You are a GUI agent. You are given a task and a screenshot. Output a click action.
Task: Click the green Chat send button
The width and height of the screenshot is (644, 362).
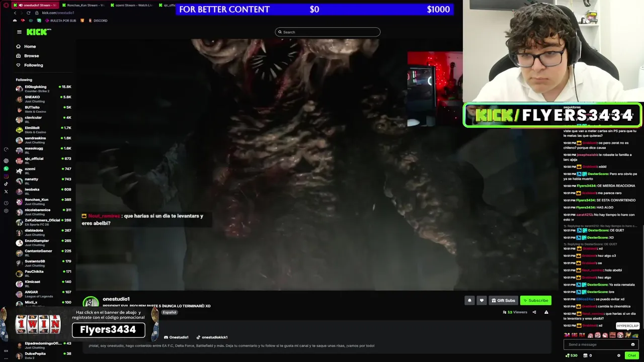[x=632, y=355]
